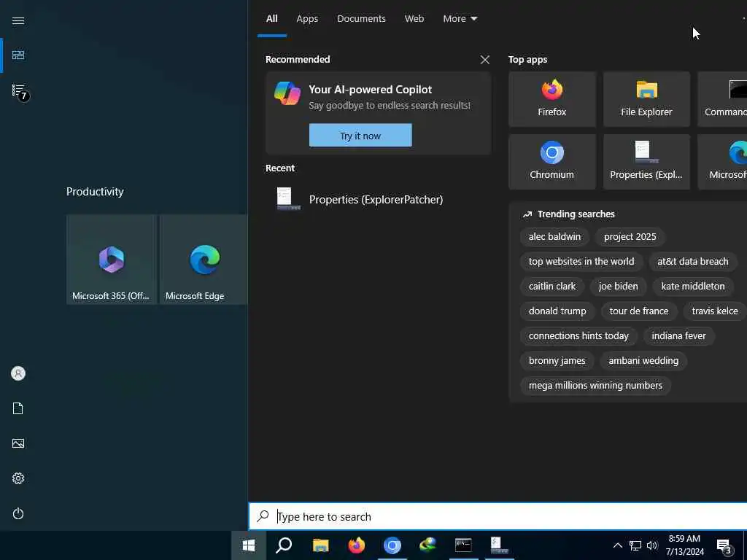Viewport: 747px width, 560px height.
Task: Search trending term caitlin clark
Action: click(x=552, y=286)
